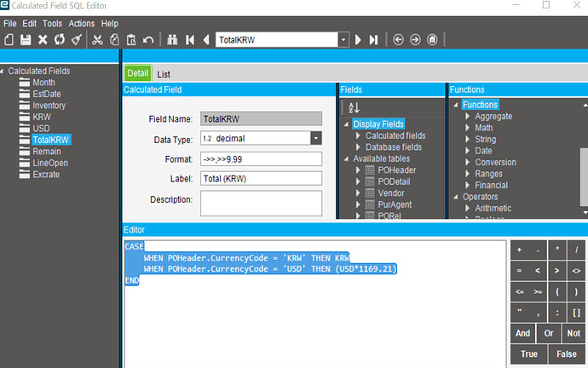The height and width of the screenshot is (368, 588).
Task: Expand the Calculated fields node
Action: [x=358, y=135]
